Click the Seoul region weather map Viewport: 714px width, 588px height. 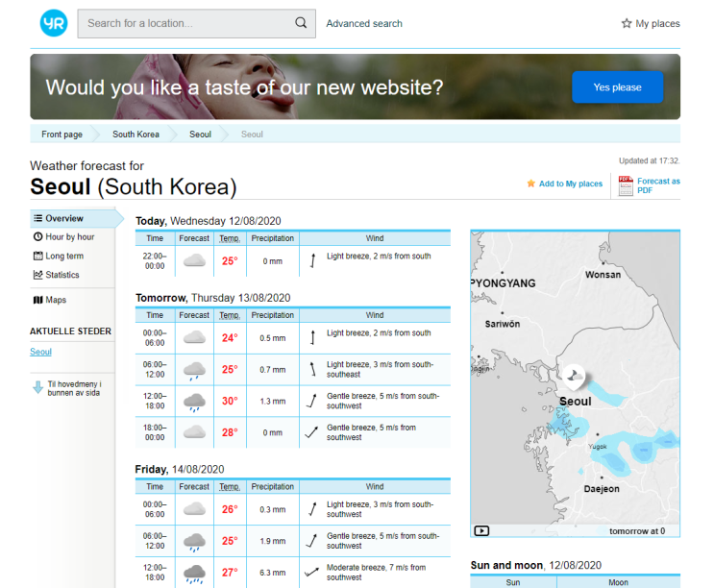[575, 383]
